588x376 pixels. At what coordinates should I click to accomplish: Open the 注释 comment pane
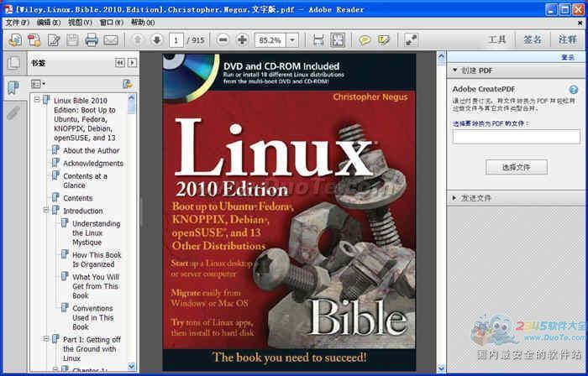pyautogui.click(x=567, y=39)
